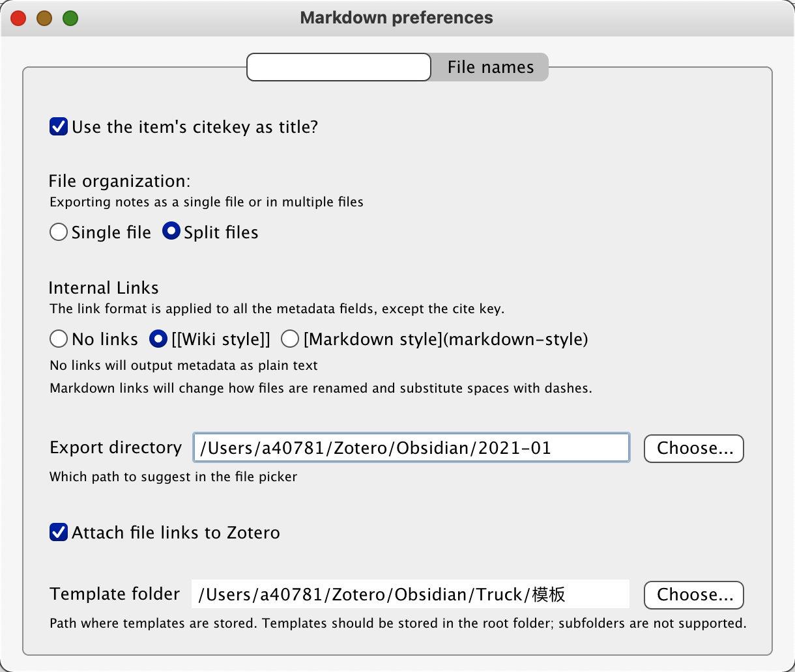795x672 pixels.
Task: Click into the Template folder path field
Action: click(410, 594)
